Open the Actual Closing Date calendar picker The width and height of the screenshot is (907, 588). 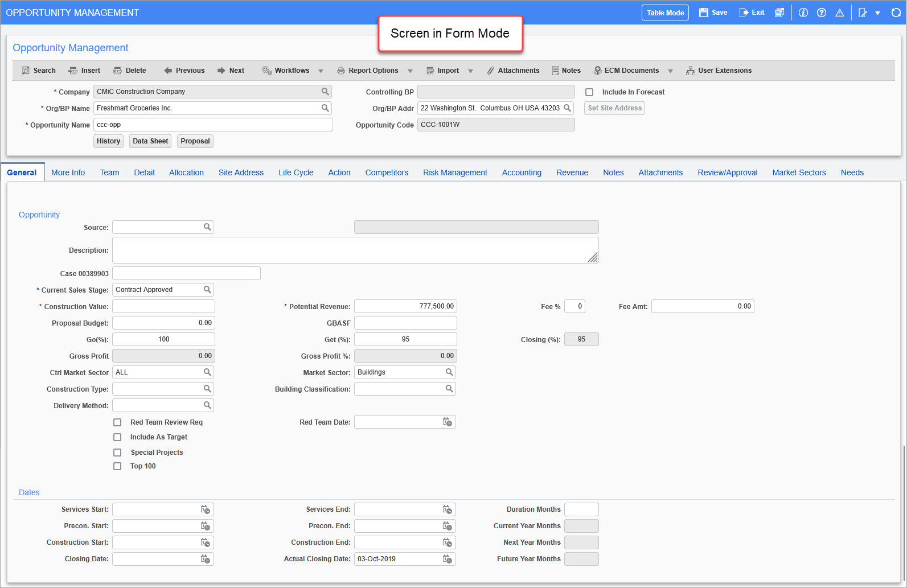click(x=448, y=559)
